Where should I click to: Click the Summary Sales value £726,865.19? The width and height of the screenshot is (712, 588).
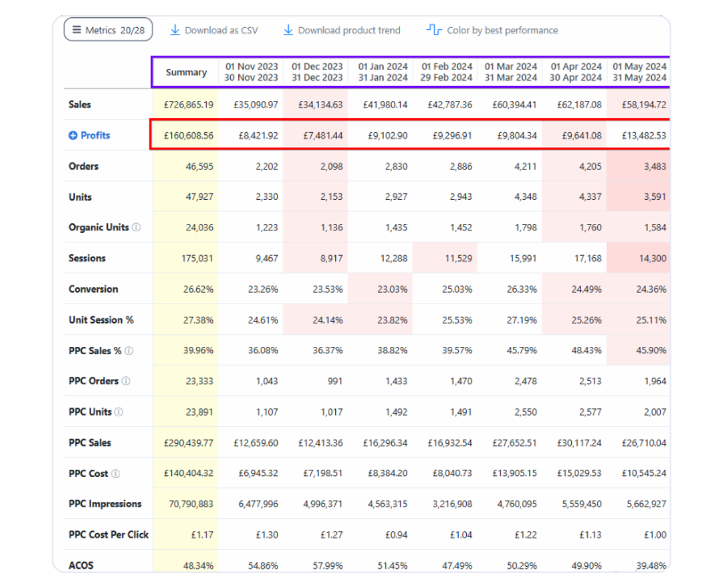(x=188, y=105)
